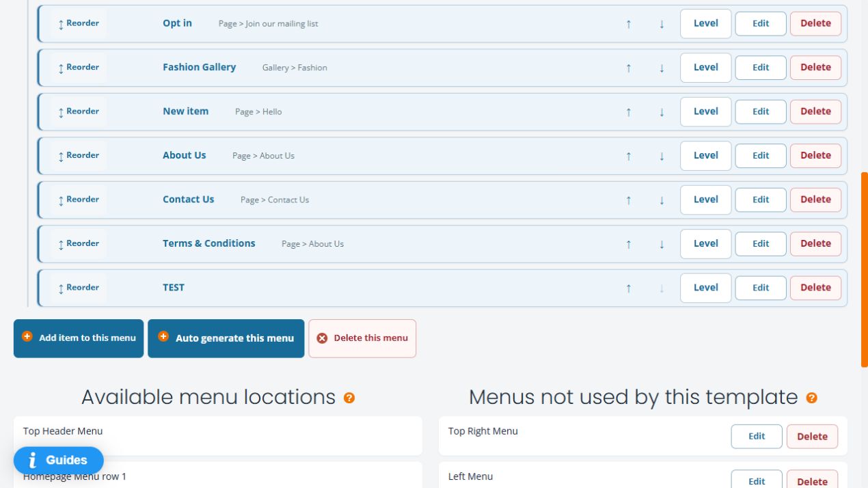Image resolution: width=868 pixels, height=488 pixels.
Task: Set level for About Us item
Action: pos(706,156)
